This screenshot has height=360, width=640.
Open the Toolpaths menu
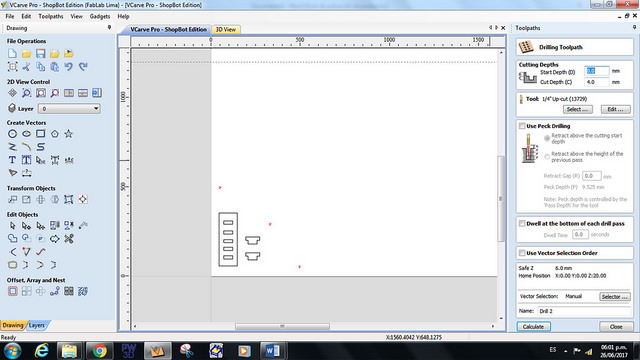point(51,16)
